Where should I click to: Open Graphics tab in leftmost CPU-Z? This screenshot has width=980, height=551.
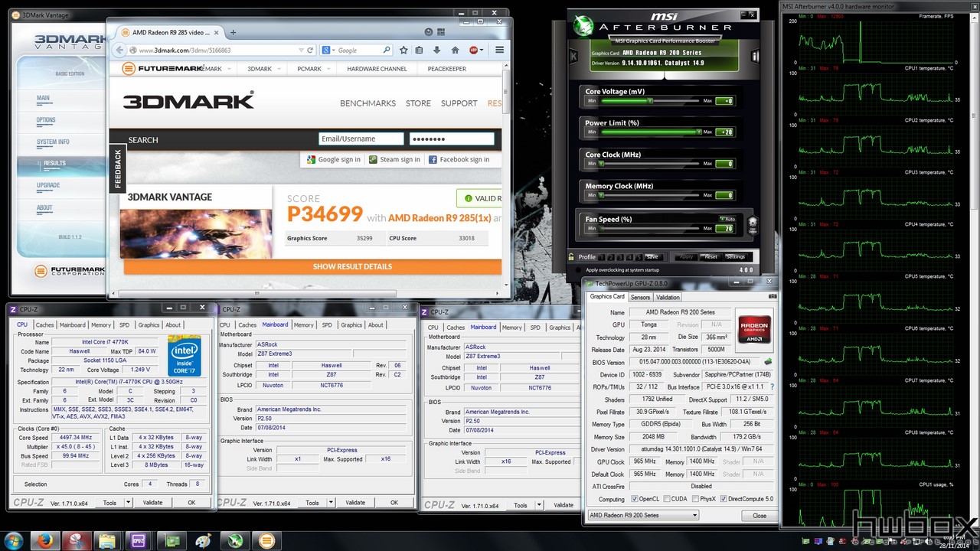point(149,325)
